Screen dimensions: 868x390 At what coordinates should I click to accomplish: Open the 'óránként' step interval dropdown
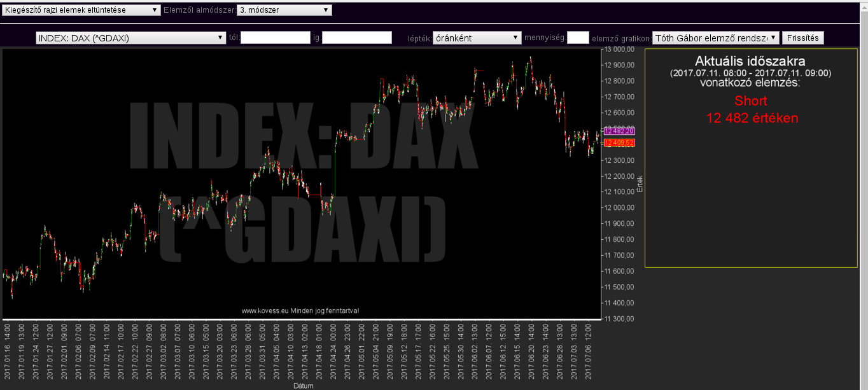click(x=477, y=38)
